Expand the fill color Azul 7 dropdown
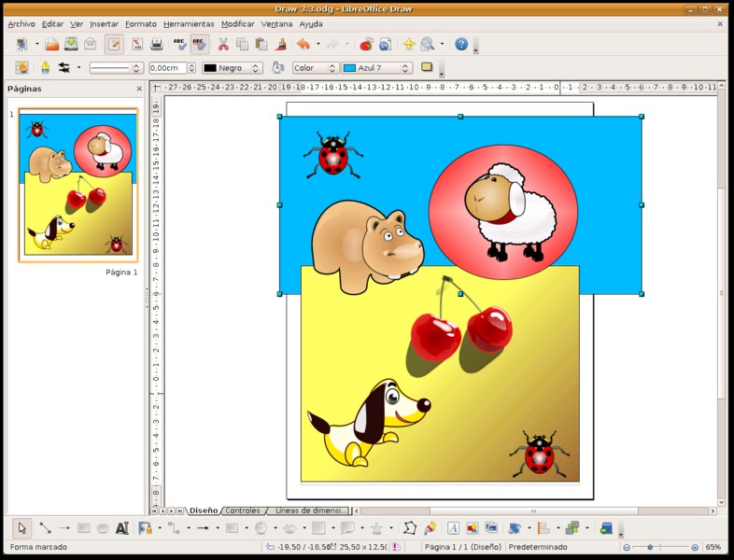 point(405,68)
